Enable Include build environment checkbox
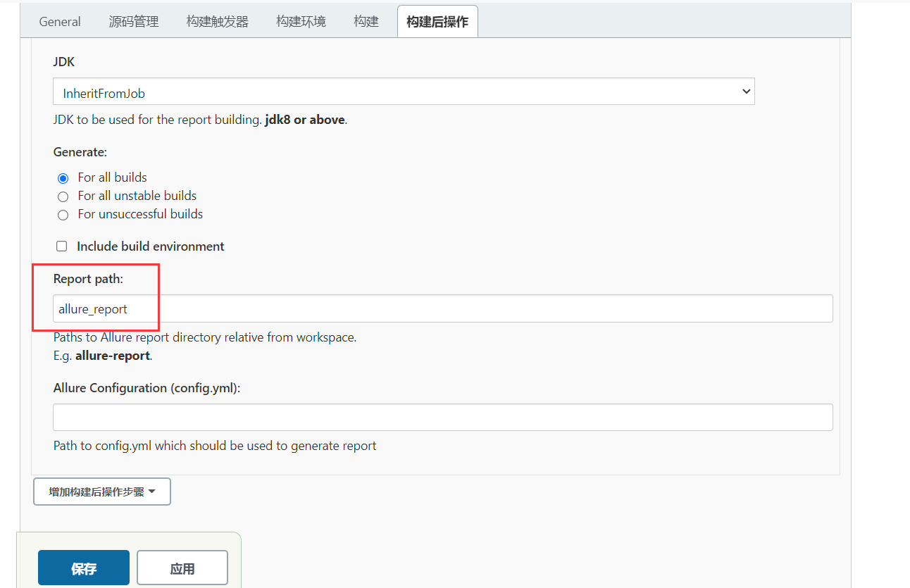The width and height of the screenshot is (910, 588). click(62, 246)
